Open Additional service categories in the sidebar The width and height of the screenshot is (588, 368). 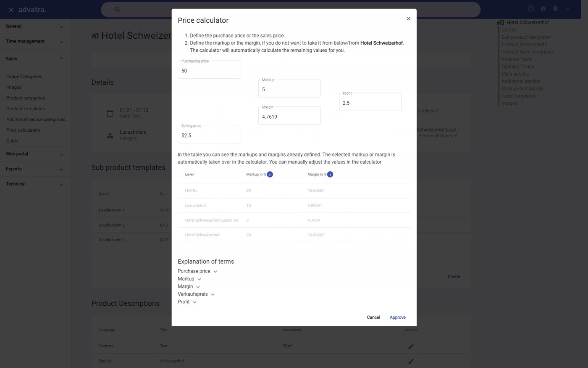[x=36, y=119]
